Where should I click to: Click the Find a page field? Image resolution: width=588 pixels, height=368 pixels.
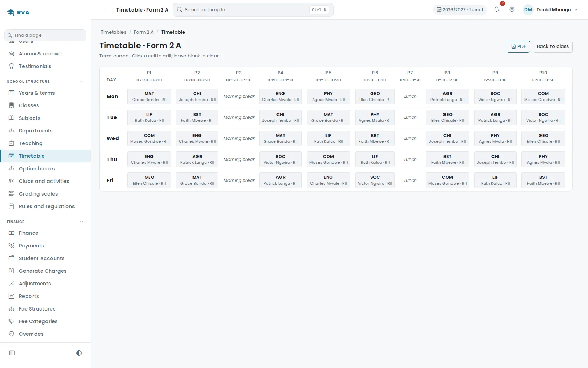(x=45, y=35)
